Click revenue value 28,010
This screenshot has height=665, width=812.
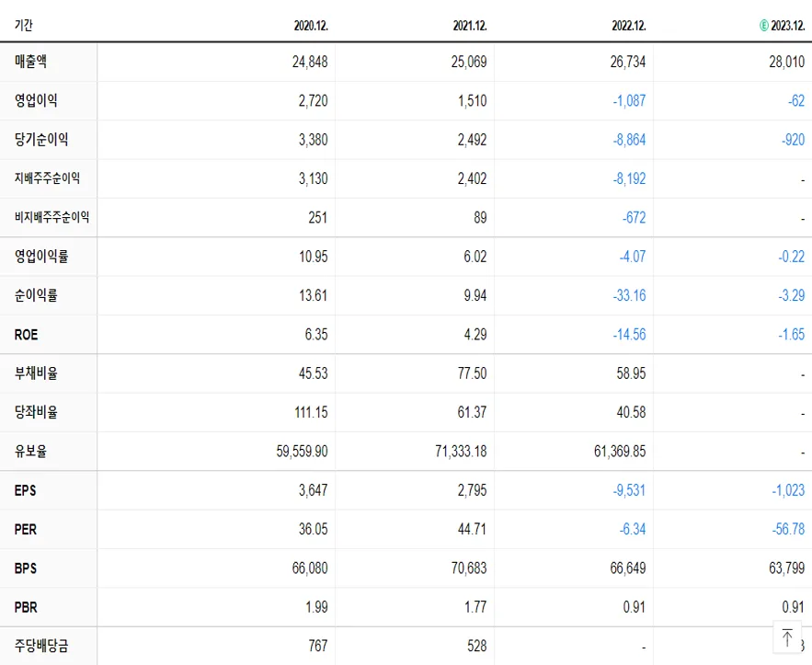786,63
